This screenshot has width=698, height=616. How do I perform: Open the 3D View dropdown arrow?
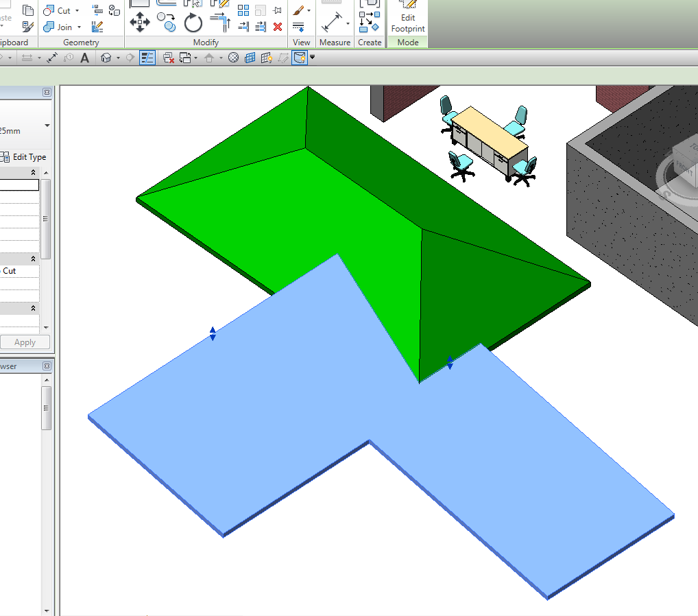pos(118,58)
